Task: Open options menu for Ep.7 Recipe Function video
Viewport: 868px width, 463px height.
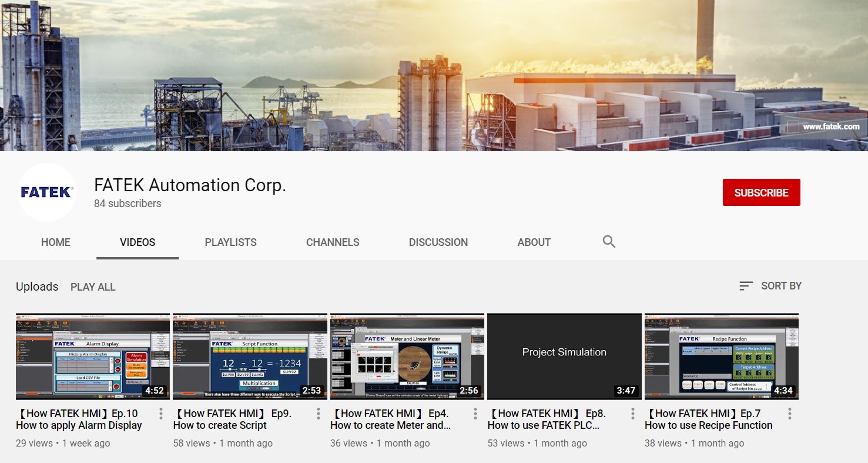Action: [x=790, y=414]
